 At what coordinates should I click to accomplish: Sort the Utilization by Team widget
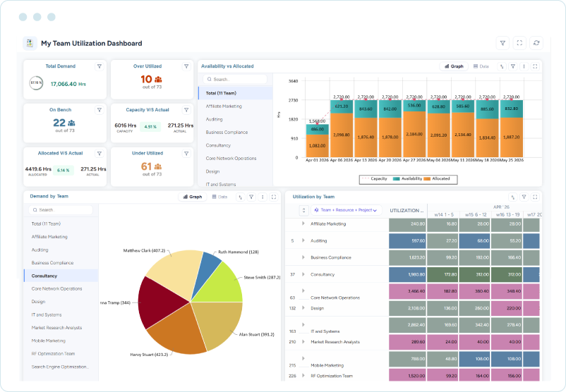pyautogui.click(x=512, y=197)
